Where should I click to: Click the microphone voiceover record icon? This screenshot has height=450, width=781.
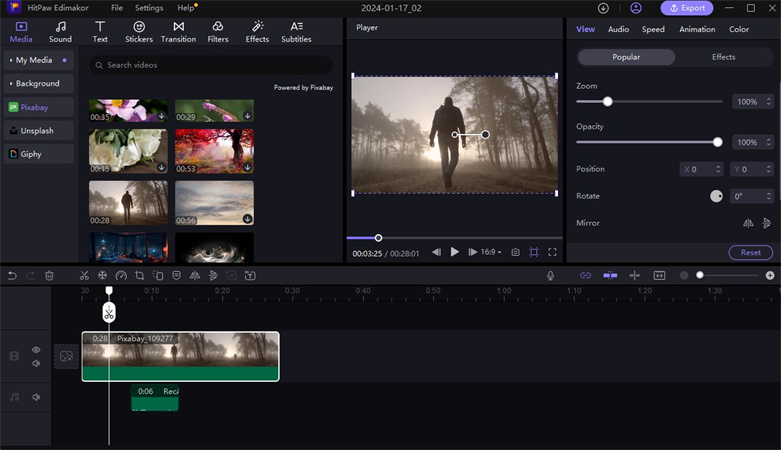click(550, 275)
